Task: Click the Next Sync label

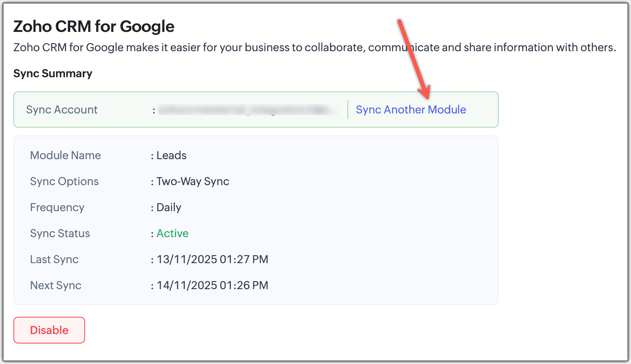Action: coord(56,285)
